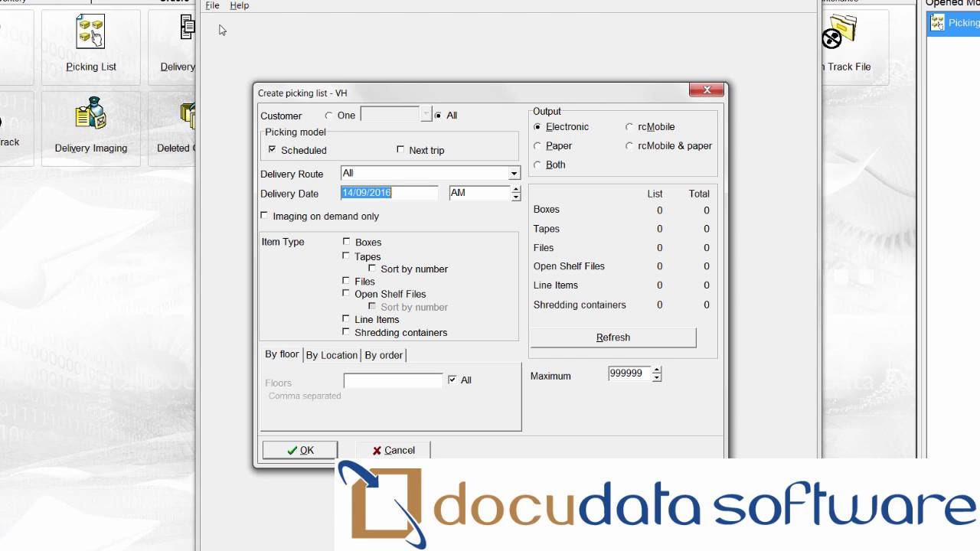Expand the Delivery Route dropdown
Screen dimensions: 980x551
pyautogui.click(x=514, y=174)
